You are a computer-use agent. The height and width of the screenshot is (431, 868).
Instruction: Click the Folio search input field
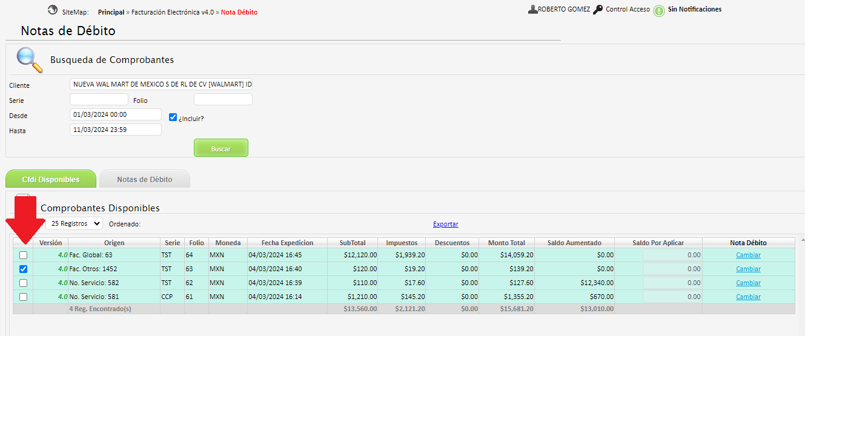tap(223, 100)
